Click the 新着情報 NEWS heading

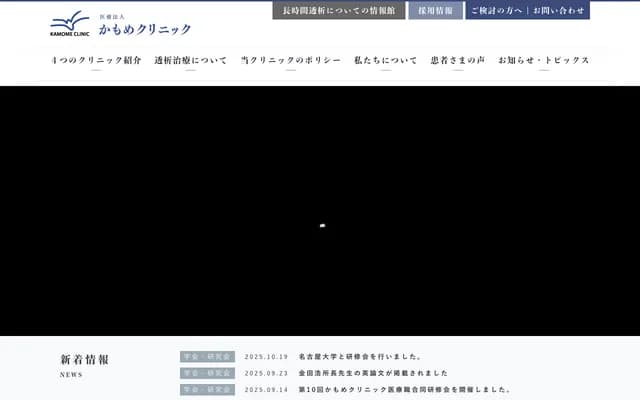[x=85, y=361]
